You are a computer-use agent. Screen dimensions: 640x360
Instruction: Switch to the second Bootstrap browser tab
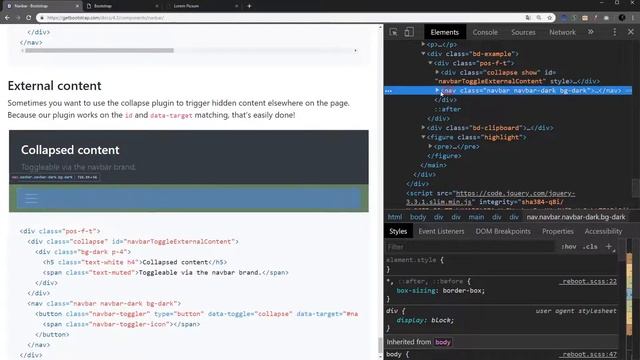point(122,6)
